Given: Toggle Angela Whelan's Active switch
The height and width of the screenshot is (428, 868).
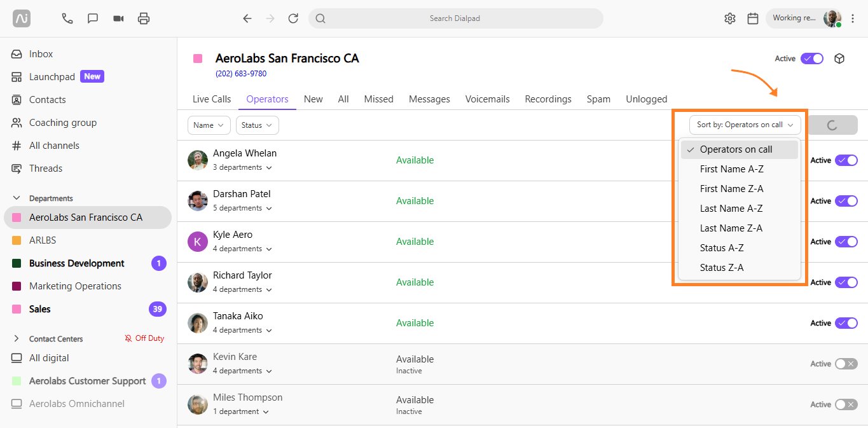Looking at the screenshot, I should coord(846,160).
